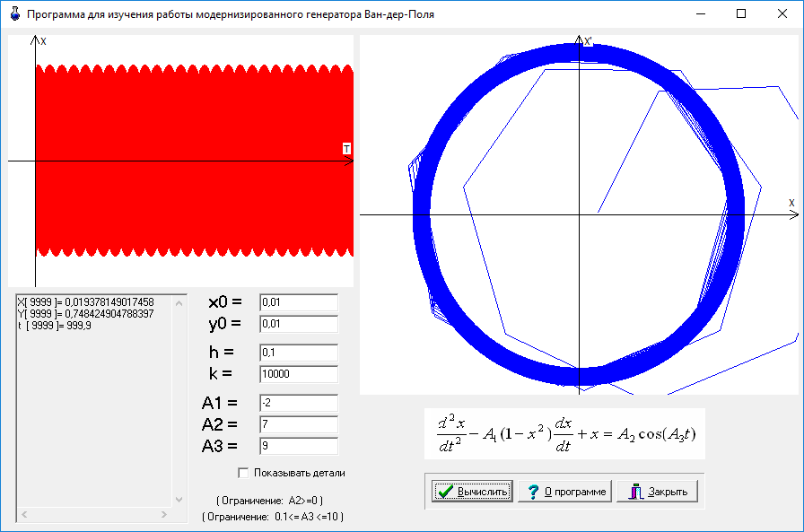This screenshot has width=804, height=532.
Task: Focus the h step input field
Action: [299, 353]
